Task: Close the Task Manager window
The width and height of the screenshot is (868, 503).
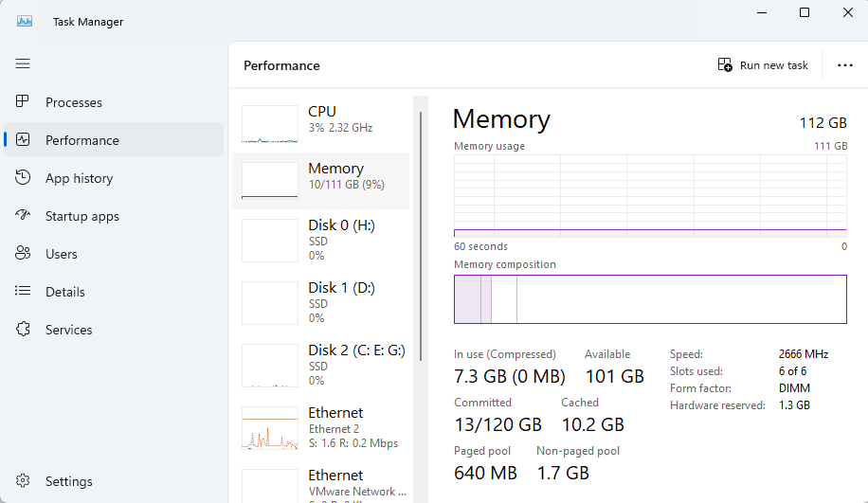Action: pos(847,12)
